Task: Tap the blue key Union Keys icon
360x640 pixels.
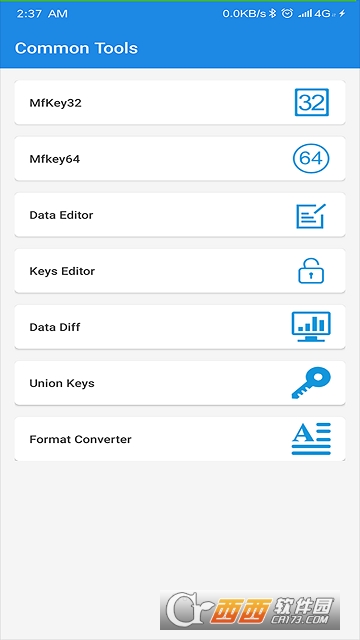Action: pos(311,383)
